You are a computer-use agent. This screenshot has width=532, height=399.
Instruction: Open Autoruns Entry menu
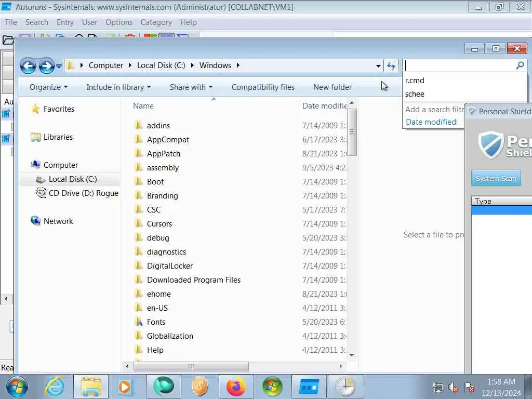pyautogui.click(x=65, y=22)
